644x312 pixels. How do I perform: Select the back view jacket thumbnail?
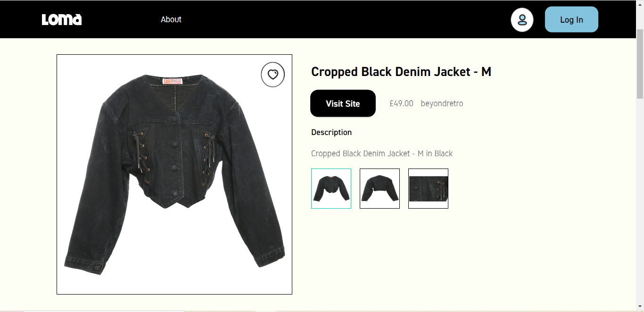click(x=380, y=188)
